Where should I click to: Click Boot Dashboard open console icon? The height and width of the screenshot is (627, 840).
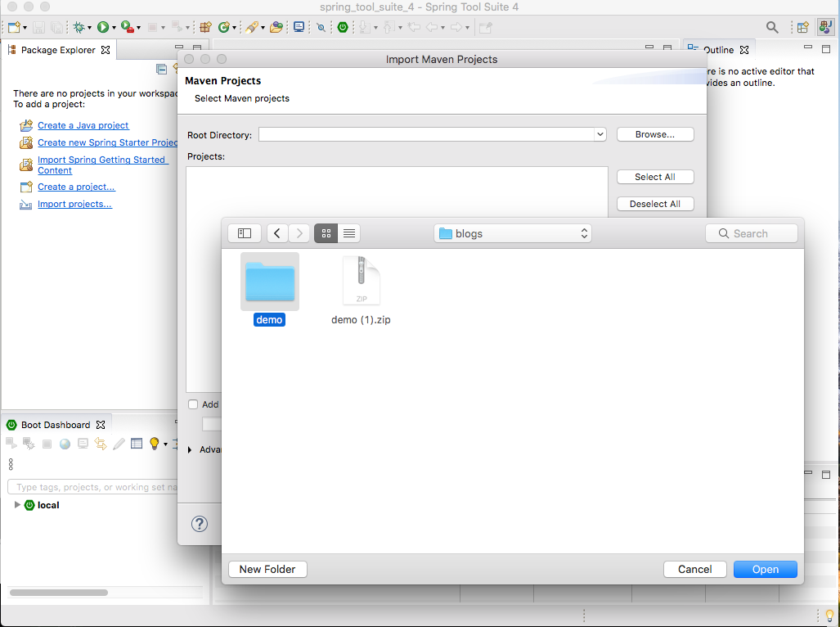(x=83, y=444)
